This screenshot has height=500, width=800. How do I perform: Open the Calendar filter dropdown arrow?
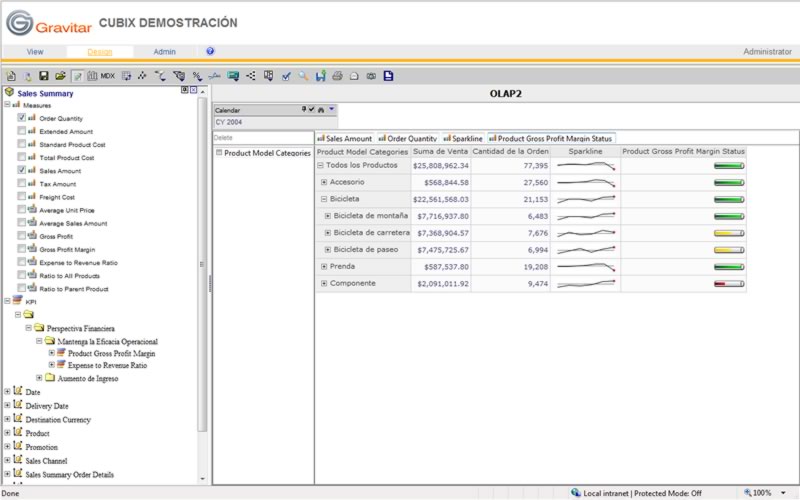[x=332, y=109]
